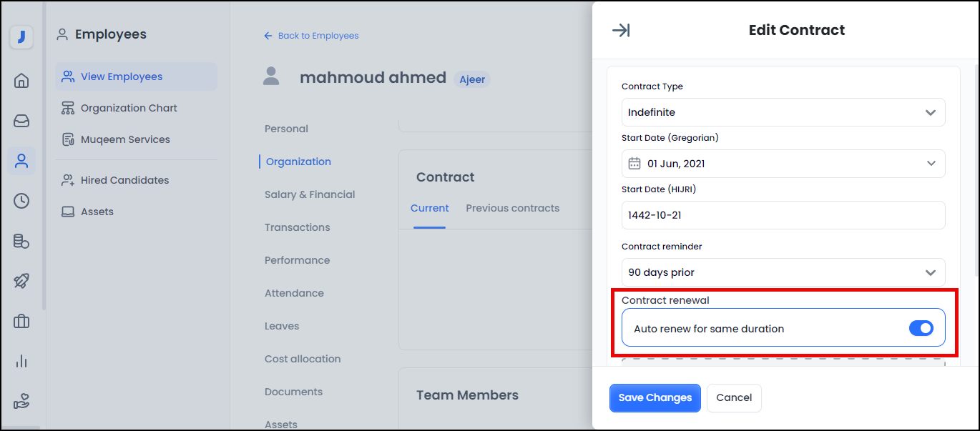Toggle Auto renew for same duration
Viewport: 980px width, 431px height.
click(921, 328)
